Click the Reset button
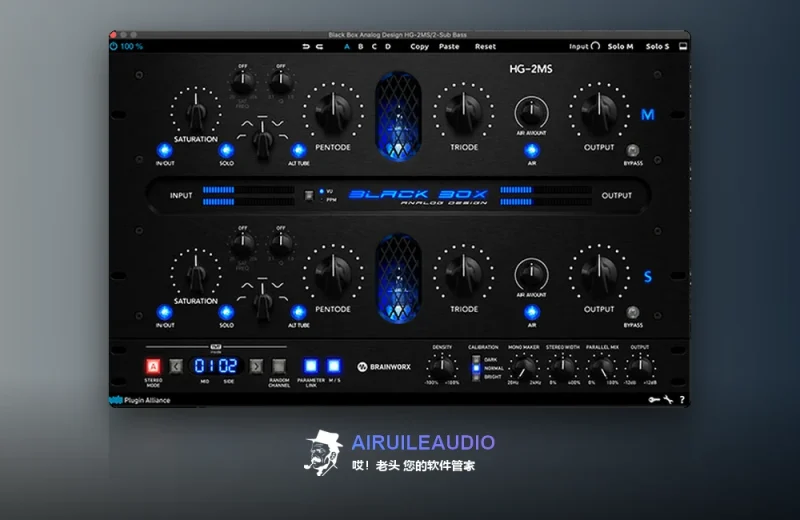 pyautogui.click(x=485, y=46)
